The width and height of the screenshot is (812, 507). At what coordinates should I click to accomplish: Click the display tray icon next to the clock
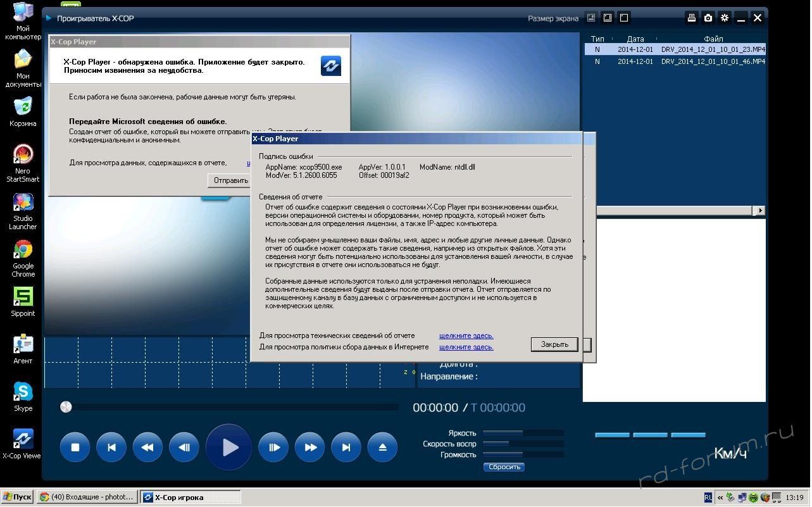pyautogui.click(x=775, y=498)
